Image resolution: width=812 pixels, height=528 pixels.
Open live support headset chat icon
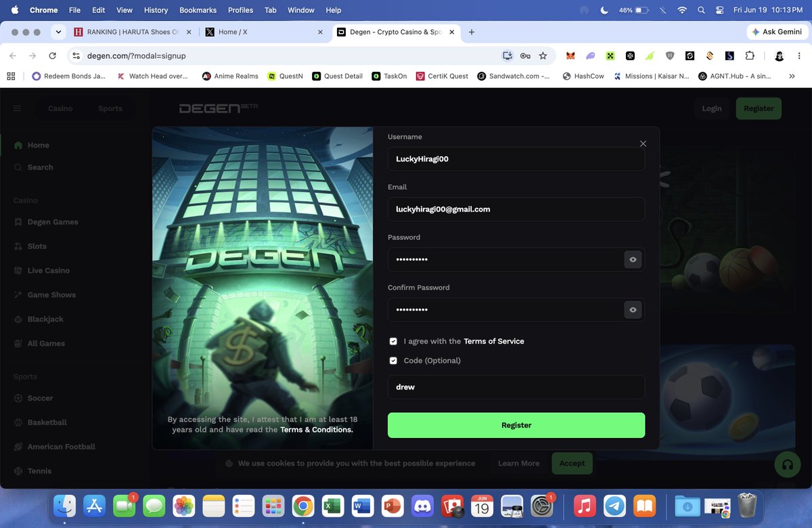point(787,465)
